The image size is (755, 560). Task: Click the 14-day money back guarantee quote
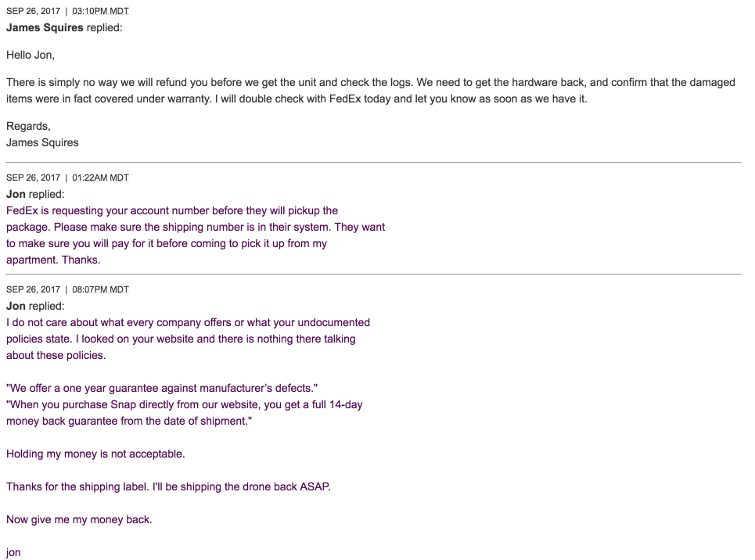(184, 412)
